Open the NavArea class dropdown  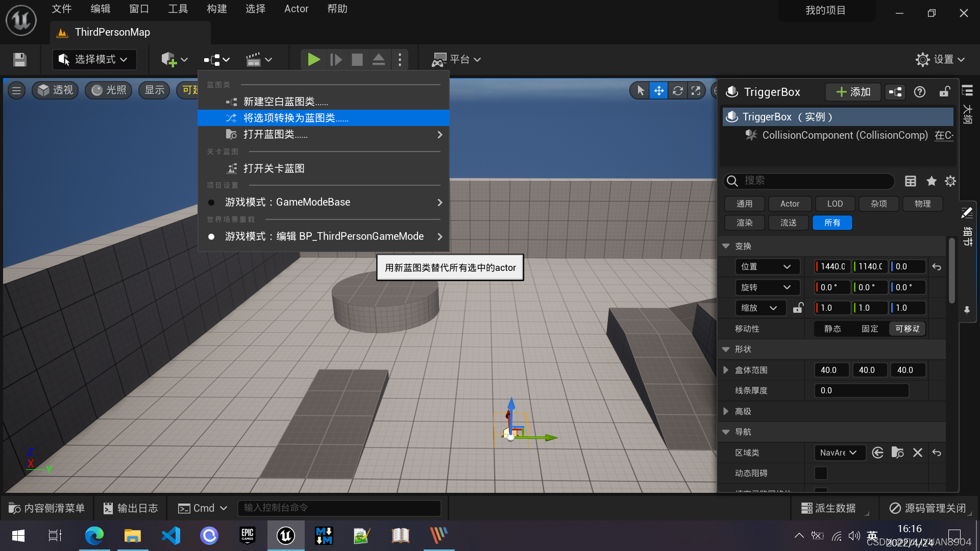coord(839,453)
